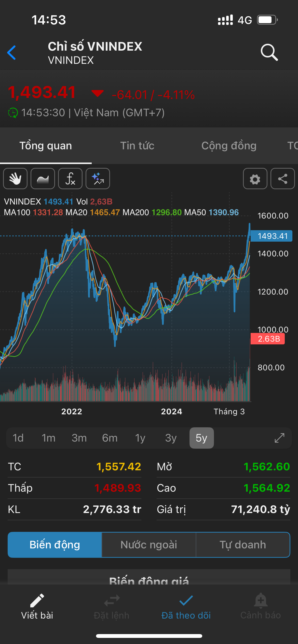Select the 1m timeframe
298x644 pixels.
tap(48, 438)
